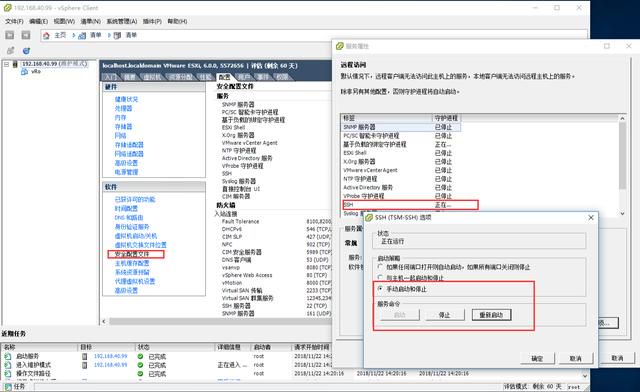Click second breadcrumb chevron before last 清单

coord(109,36)
